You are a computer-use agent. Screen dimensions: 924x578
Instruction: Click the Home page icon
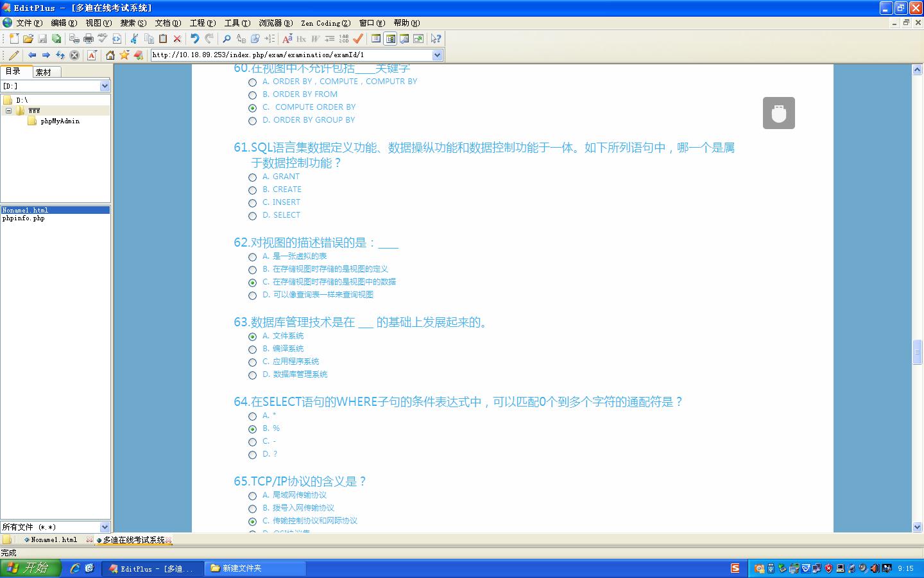click(110, 55)
